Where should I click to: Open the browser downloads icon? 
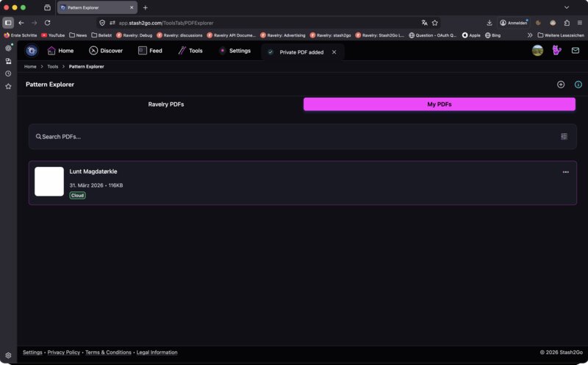[490, 23]
